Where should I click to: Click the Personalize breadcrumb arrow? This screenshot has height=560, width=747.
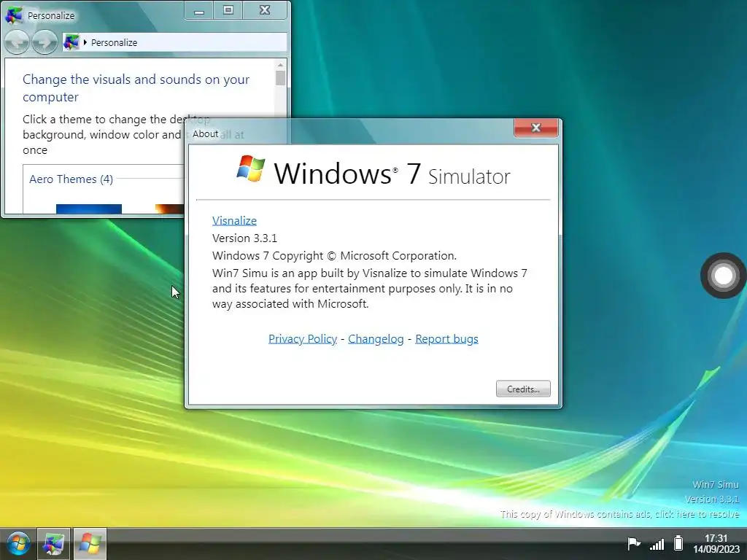click(x=85, y=42)
